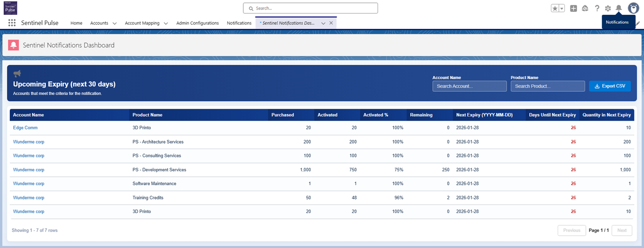644x248 pixels.
Task: Expand the Account Mapping dropdown chevron
Action: (166, 24)
